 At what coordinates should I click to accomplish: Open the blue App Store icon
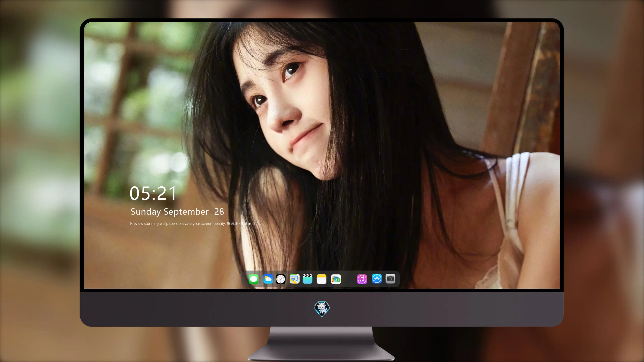[x=377, y=279]
